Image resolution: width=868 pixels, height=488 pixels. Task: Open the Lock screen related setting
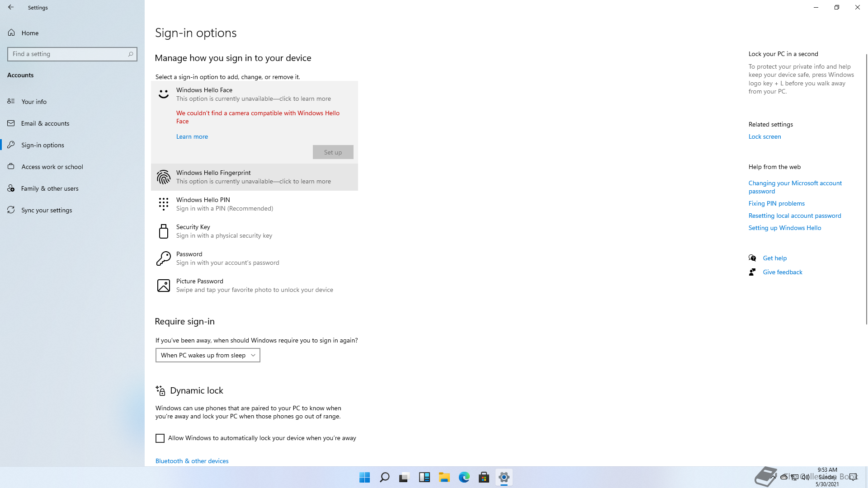coord(764,136)
